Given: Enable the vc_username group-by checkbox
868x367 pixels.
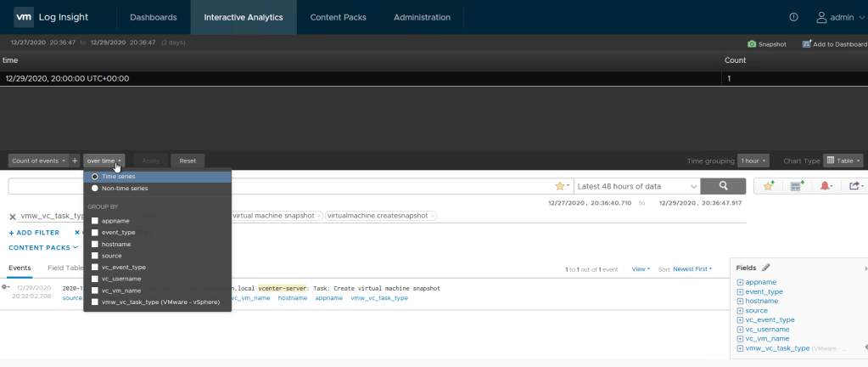Looking at the screenshot, I should click(96, 279).
